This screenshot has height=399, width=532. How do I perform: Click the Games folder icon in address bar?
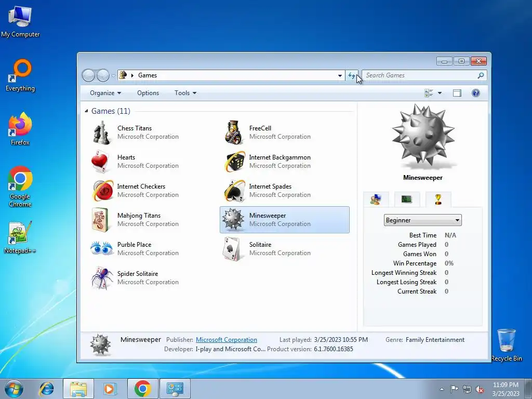click(x=123, y=75)
